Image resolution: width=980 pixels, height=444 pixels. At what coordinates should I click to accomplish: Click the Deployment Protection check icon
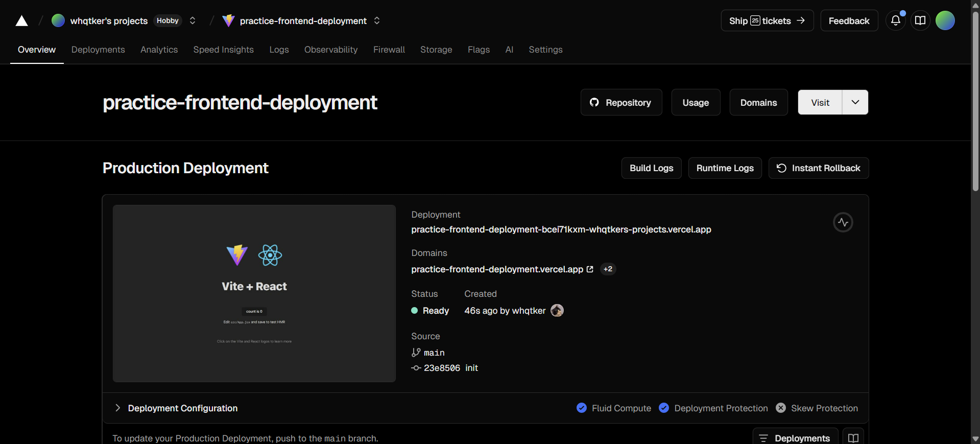664,408
